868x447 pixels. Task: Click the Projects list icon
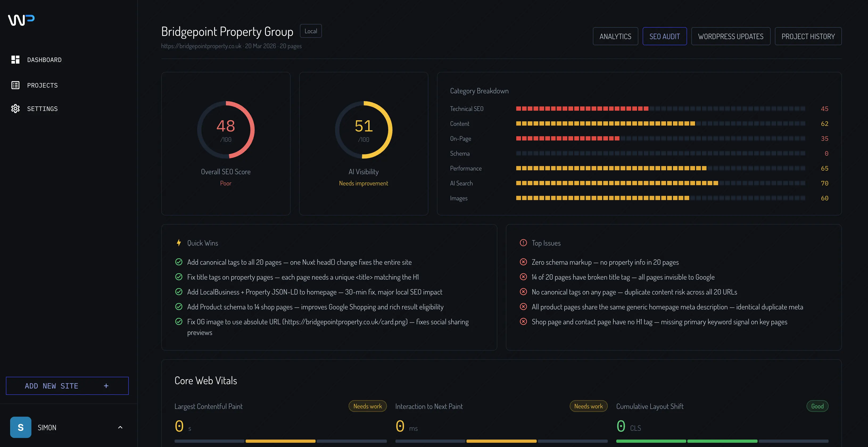click(15, 85)
